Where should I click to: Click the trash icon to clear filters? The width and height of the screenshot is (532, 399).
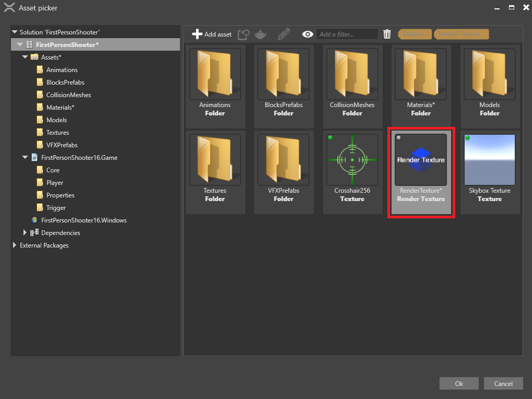(387, 34)
